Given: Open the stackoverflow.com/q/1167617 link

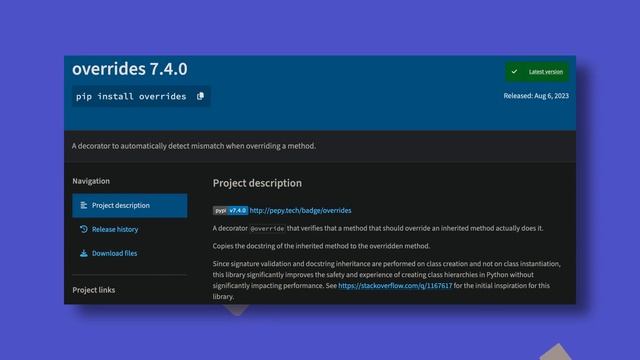Looking at the screenshot, I should pos(395,286).
